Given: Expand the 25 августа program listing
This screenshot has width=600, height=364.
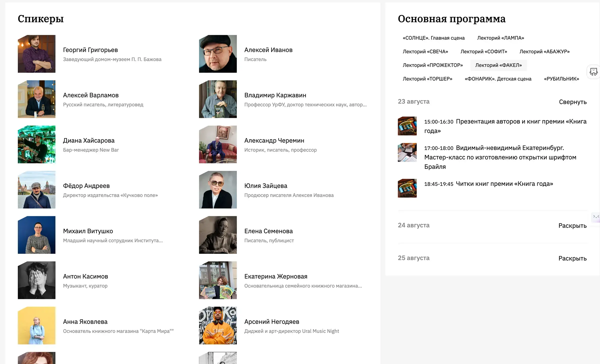Looking at the screenshot, I should click(572, 258).
